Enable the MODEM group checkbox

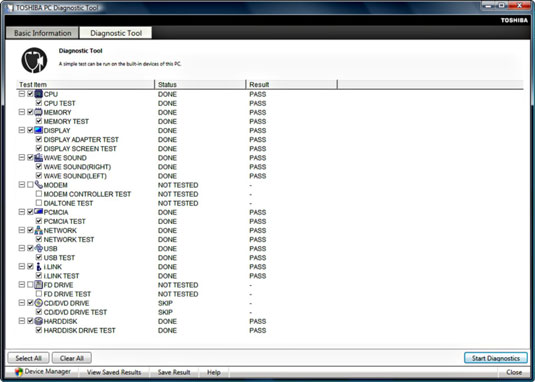point(30,185)
